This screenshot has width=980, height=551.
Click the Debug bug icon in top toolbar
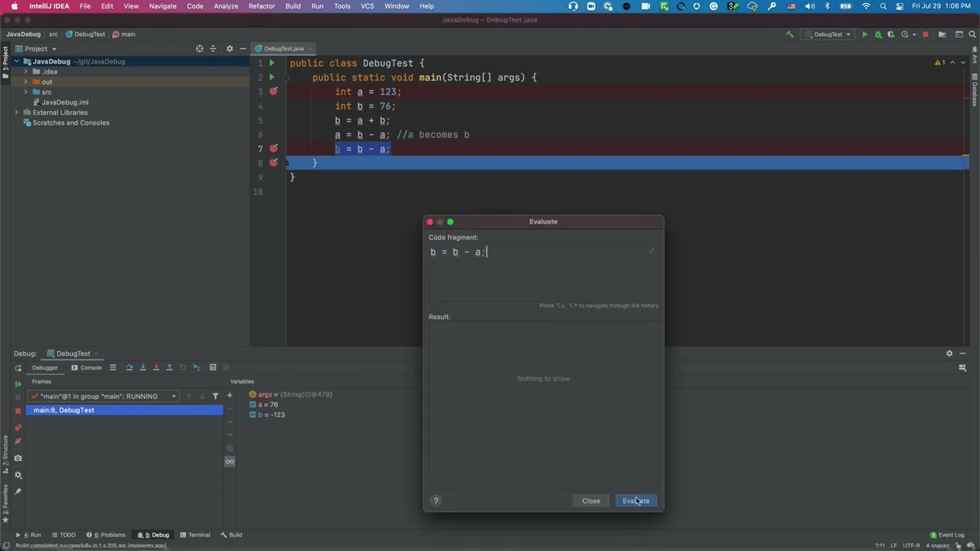tap(878, 34)
